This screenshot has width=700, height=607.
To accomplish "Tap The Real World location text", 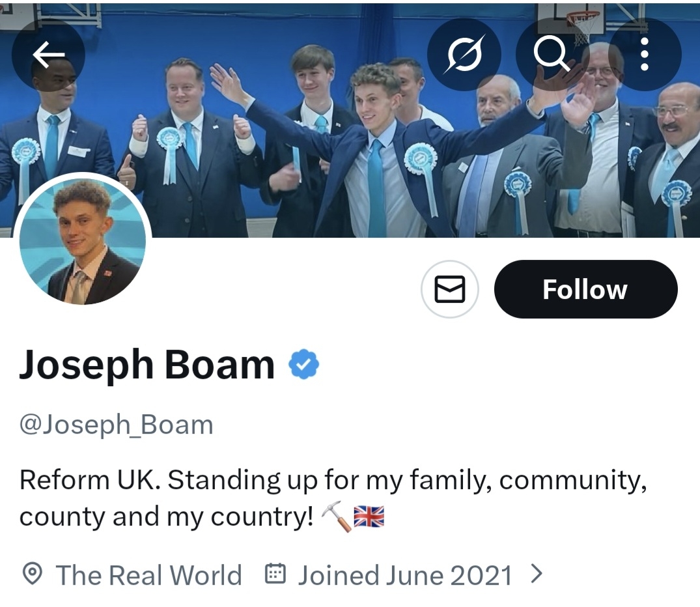I will [x=148, y=576].
